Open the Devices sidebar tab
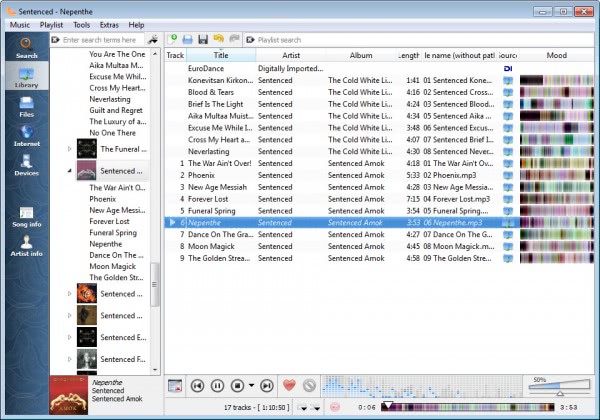Image resolution: width=600 pixels, height=420 pixels. coord(27,165)
